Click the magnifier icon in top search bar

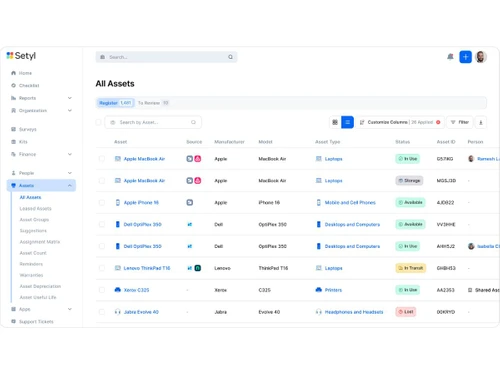(x=230, y=57)
